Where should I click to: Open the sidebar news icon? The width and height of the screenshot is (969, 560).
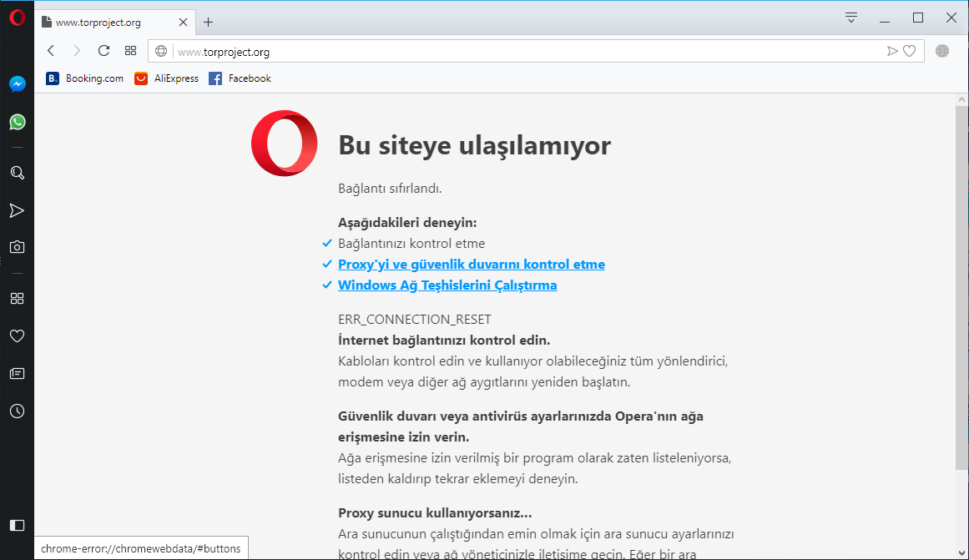[x=17, y=374]
